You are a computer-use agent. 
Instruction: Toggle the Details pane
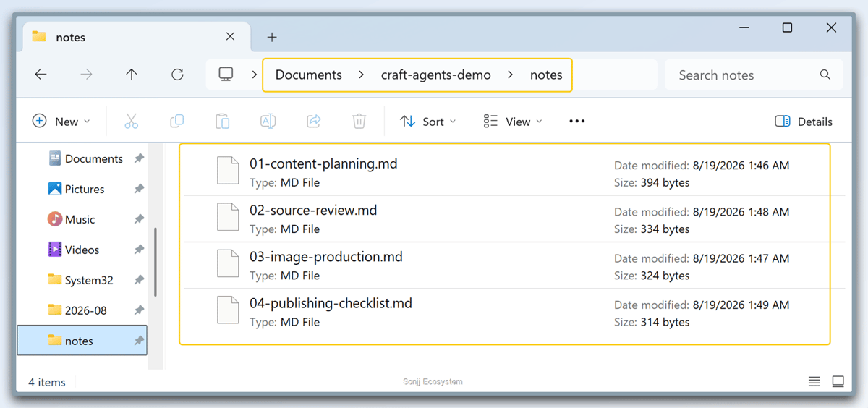point(803,122)
